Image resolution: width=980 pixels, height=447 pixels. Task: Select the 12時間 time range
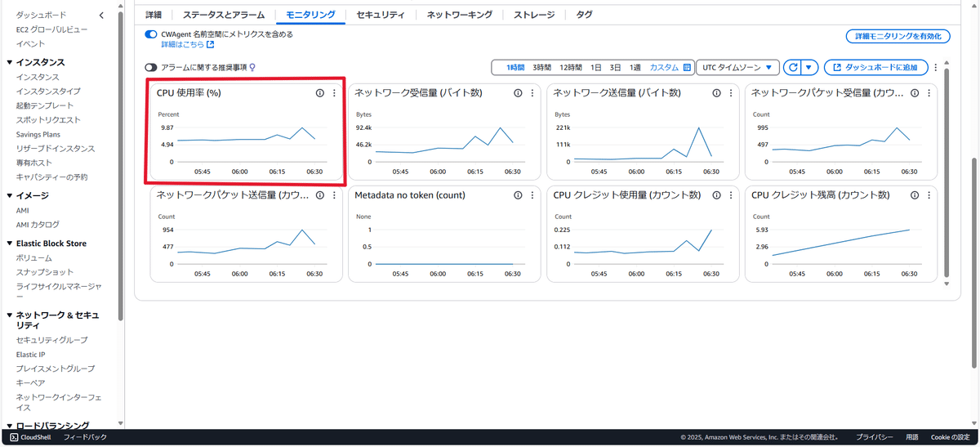point(570,68)
